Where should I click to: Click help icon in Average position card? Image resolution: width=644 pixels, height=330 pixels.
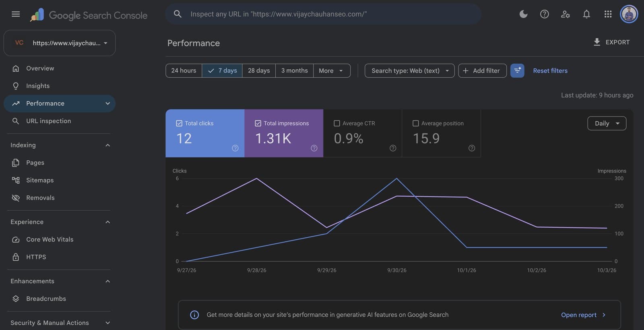pos(472,148)
